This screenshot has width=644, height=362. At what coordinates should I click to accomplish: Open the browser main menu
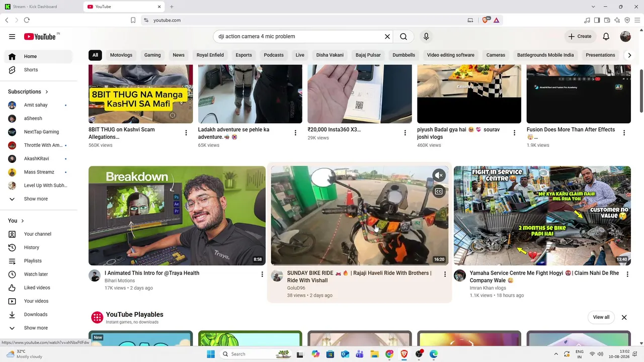pos(637,20)
